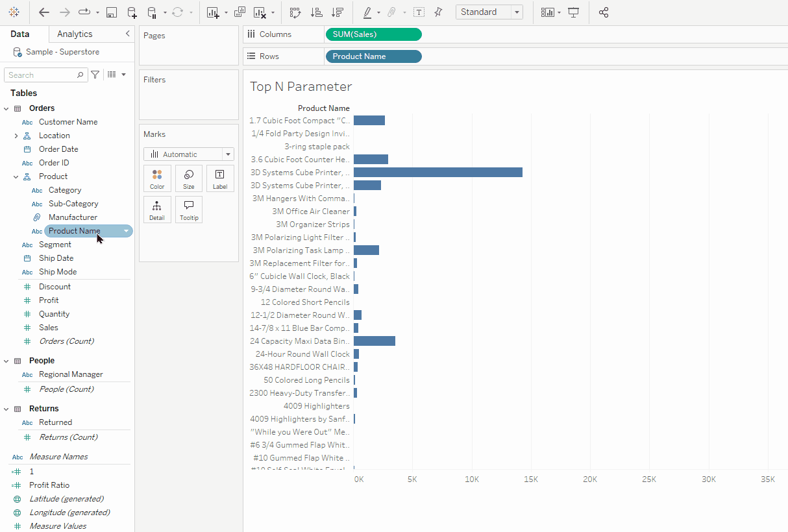Select the Data pane tab
788x532 pixels.
(x=20, y=34)
